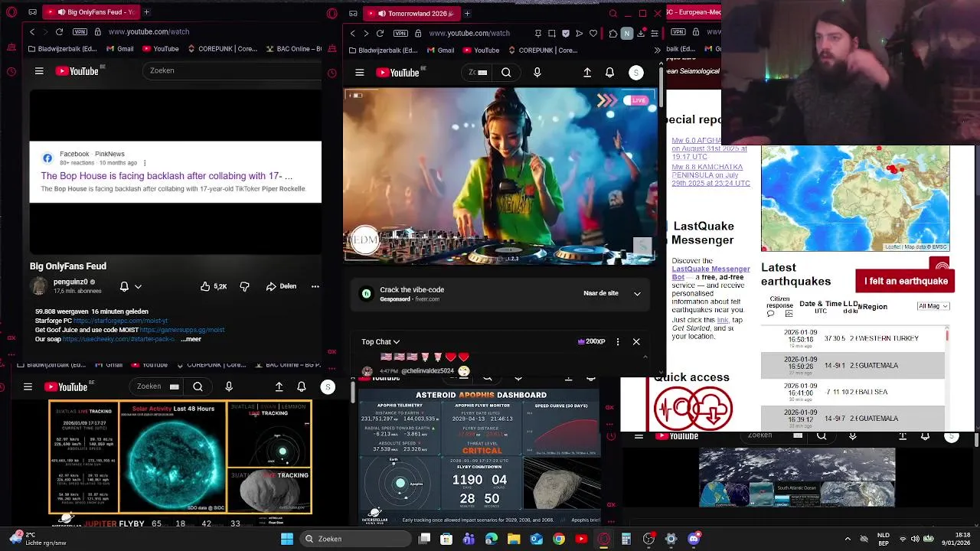This screenshot has width=980, height=551.
Task: Click heart bookmark icon in Tomorrowland address bar
Action: [593, 34]
